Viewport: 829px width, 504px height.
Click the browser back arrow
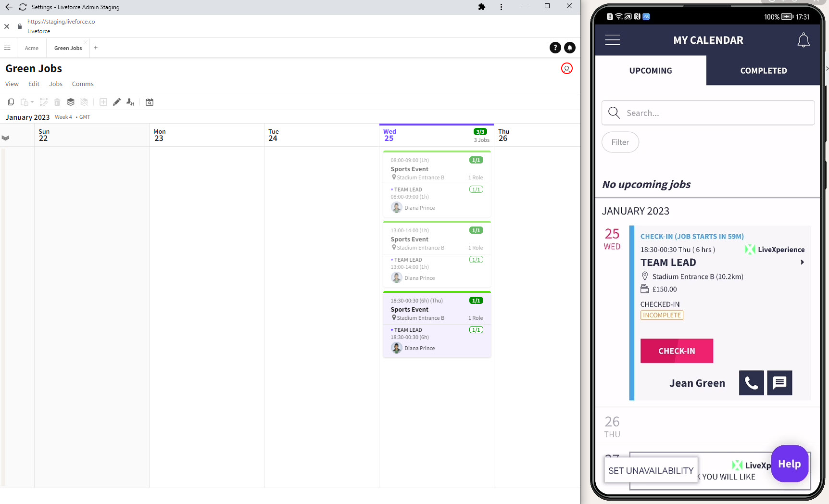(x=9, y=7)
